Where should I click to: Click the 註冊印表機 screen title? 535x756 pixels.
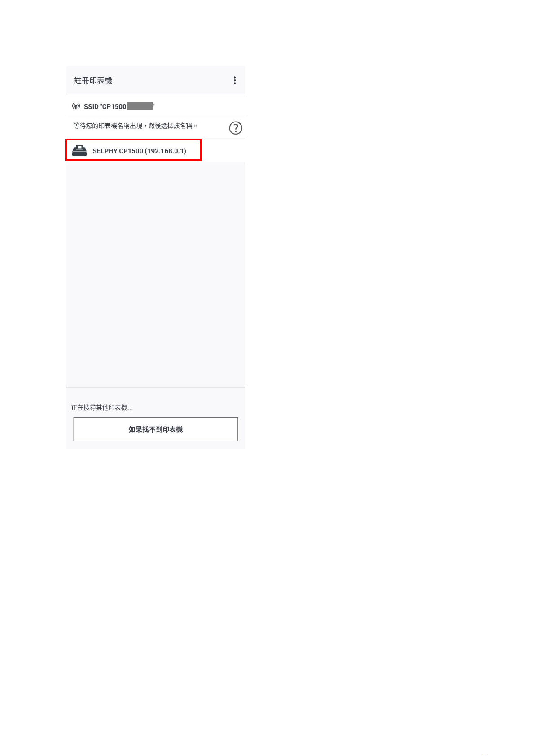click(93, 81)
